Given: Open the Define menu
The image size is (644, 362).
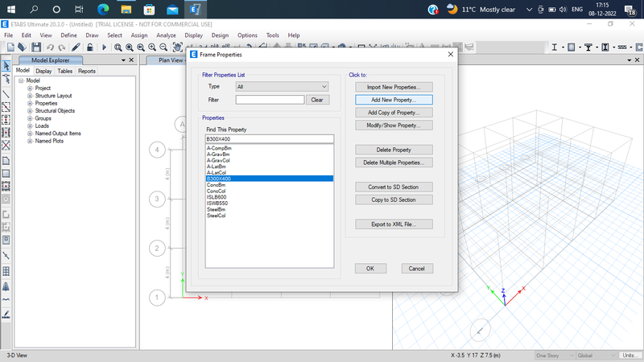Looking at the screenshot, I should tap(68, 35).
